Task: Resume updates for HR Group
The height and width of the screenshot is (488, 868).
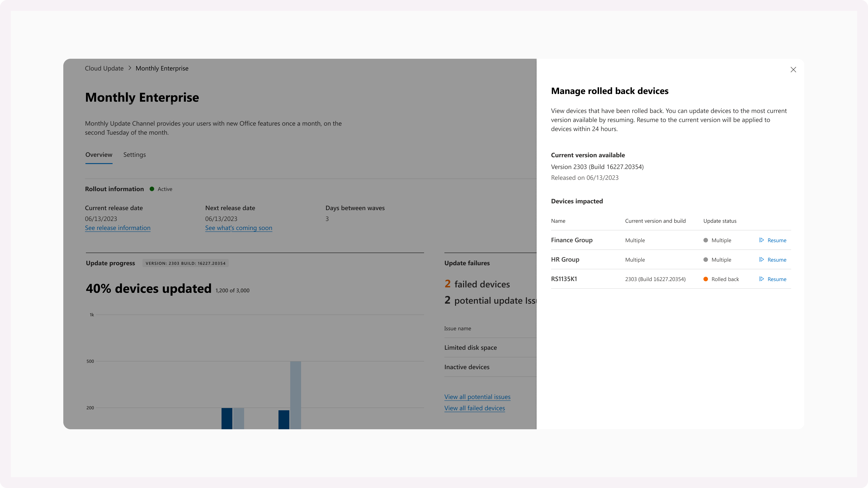Action: pos(772,260)
